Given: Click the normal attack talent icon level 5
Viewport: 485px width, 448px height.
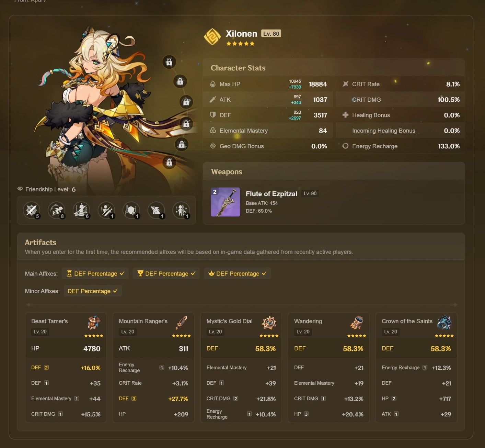Looking at the screenshot, I should [x=32, y=210].
